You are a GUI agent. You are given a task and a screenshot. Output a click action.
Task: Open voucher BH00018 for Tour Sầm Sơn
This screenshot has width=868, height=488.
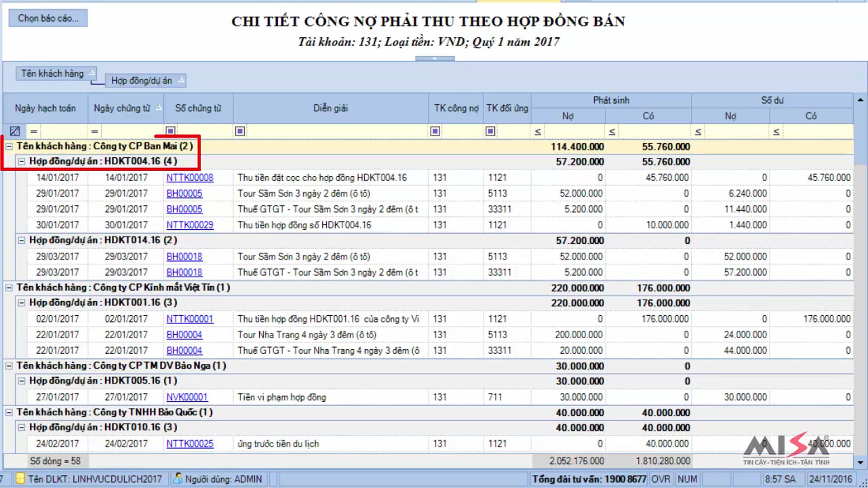[184, 256]
